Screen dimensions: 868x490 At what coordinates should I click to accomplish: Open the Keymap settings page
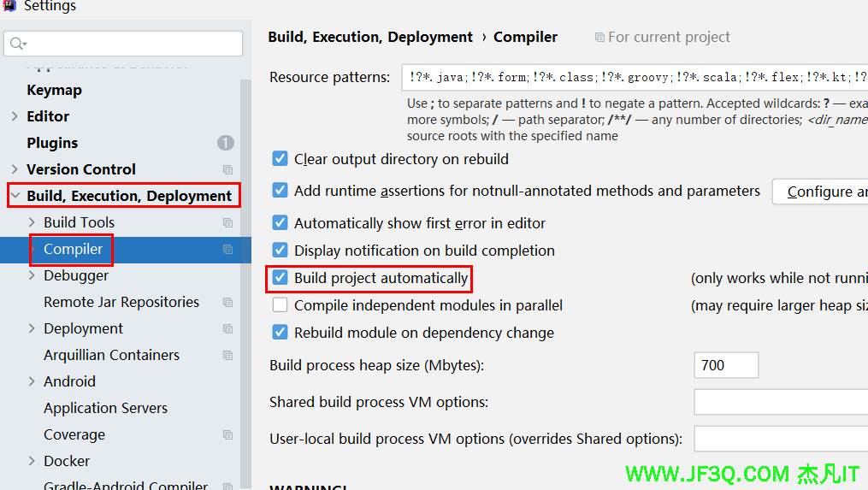click(x=54, y=90)
